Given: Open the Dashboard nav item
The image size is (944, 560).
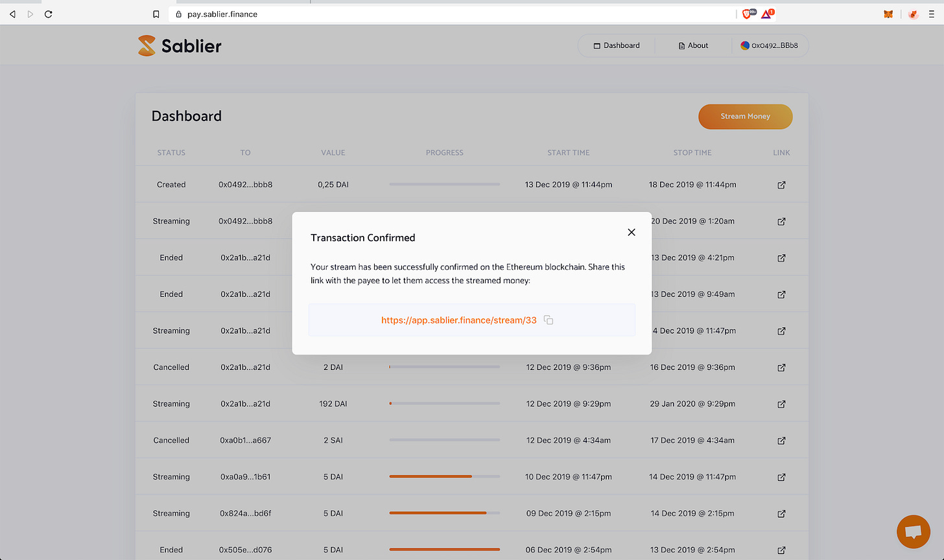Looking at the screenshot, I should [617, 45].
